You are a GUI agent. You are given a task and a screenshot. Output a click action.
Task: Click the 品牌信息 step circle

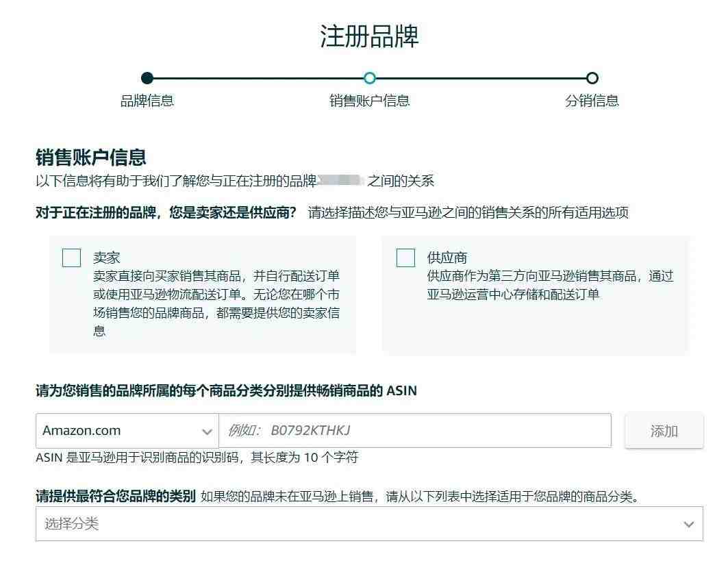point(147,77)
